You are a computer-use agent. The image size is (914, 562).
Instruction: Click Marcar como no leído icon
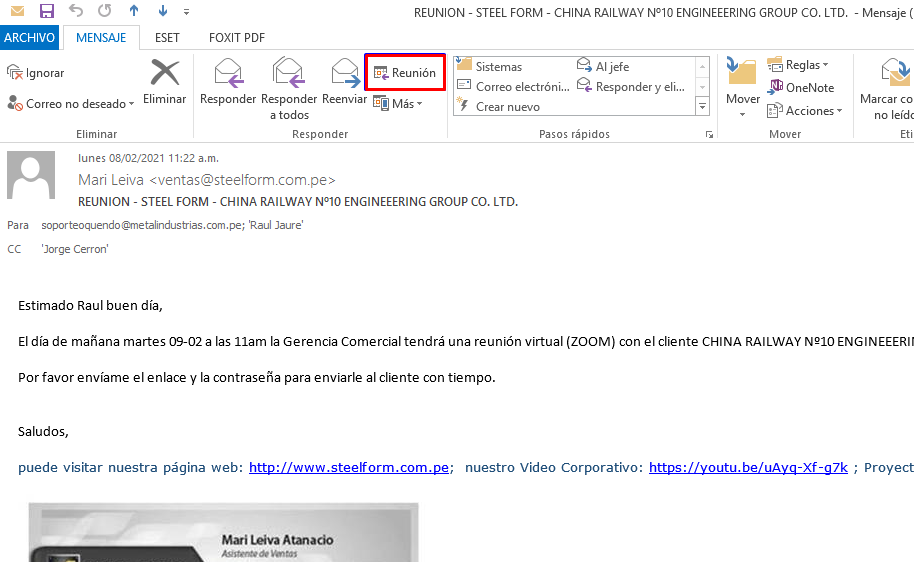click(x=896, y=73)
